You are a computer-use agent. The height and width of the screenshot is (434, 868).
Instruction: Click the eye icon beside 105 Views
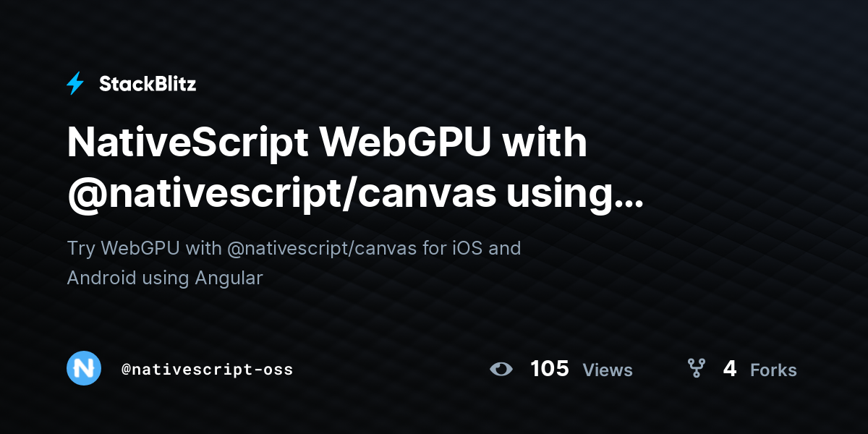point(501,370)
